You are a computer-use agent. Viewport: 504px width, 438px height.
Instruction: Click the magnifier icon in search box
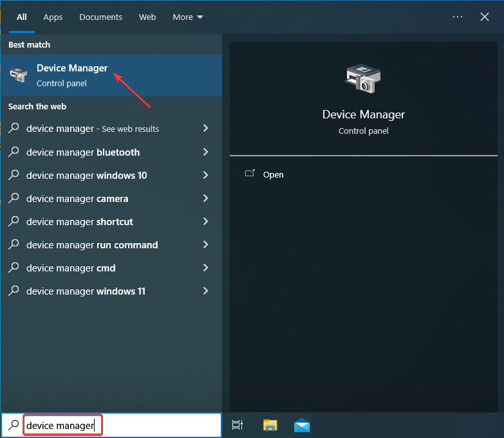[14, 424]
